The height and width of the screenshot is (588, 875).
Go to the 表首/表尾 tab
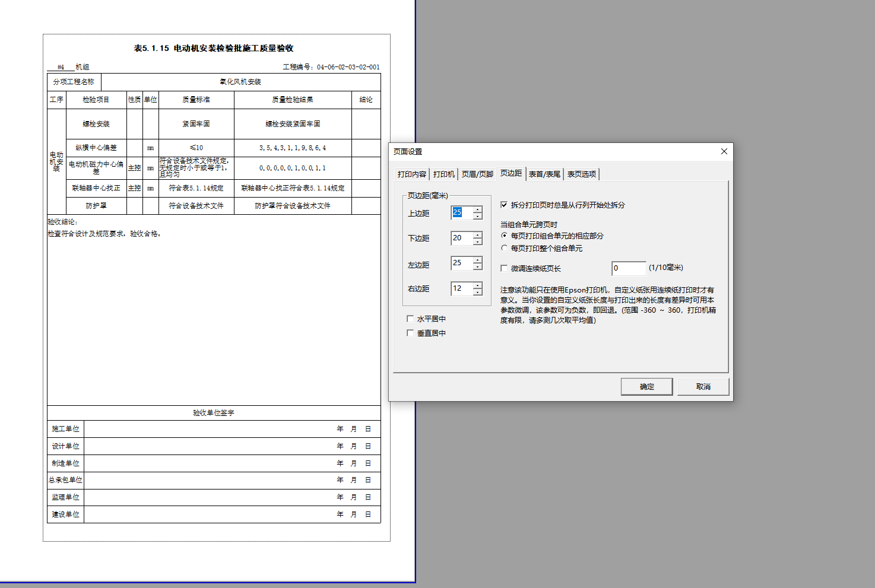click(x=544, y=174)
